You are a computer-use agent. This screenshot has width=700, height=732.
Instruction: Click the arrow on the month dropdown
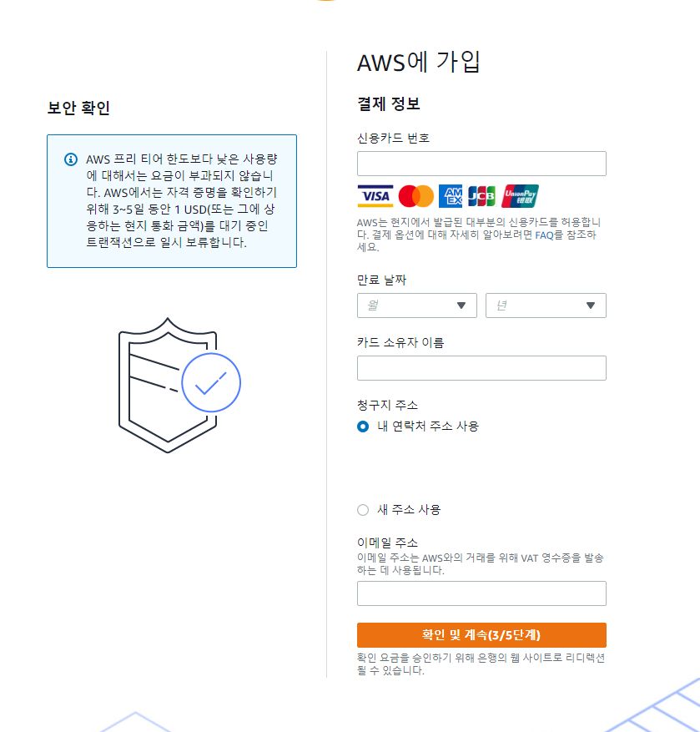coord(461,305)
